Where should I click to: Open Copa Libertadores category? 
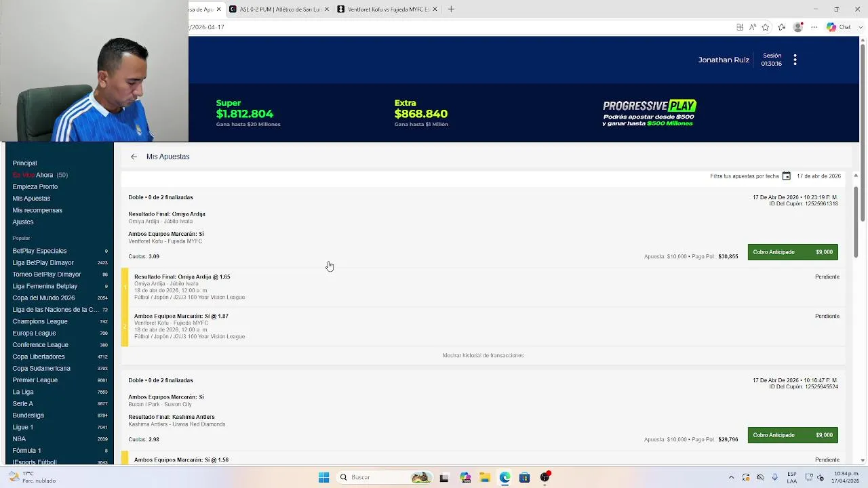pos(60,357)
